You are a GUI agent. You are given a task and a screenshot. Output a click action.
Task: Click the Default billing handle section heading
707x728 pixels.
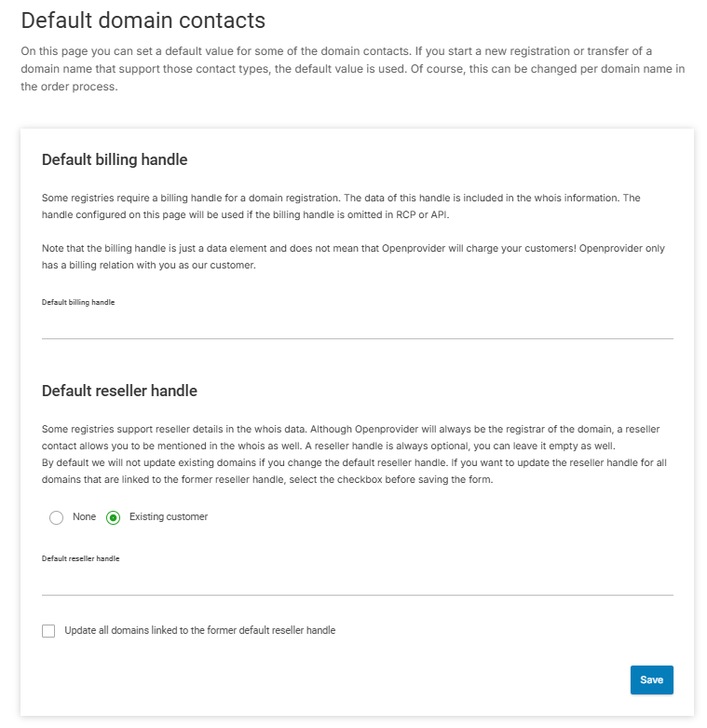[115, 159]
